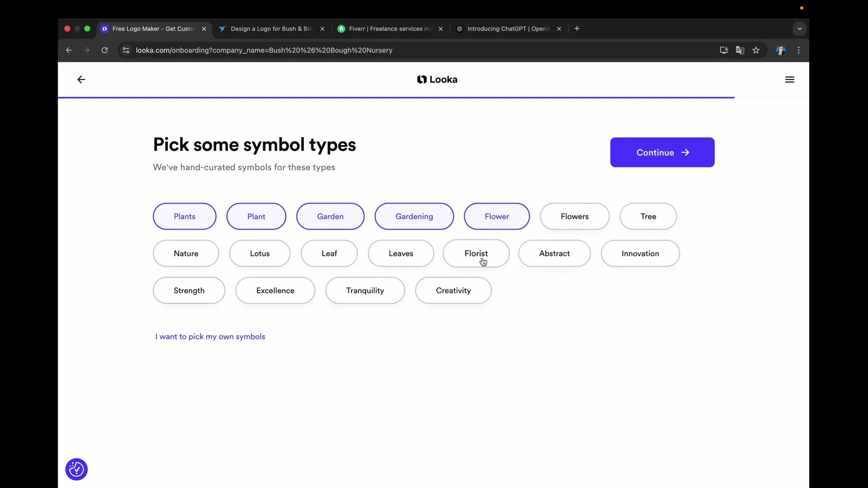
Task: Click inside the address bar
Action: (316, 50)
